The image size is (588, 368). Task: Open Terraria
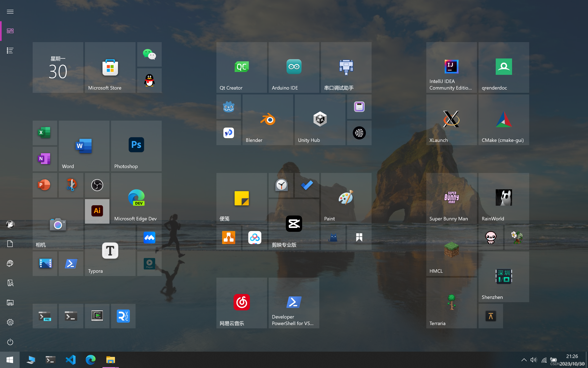(x=451, y=303)
